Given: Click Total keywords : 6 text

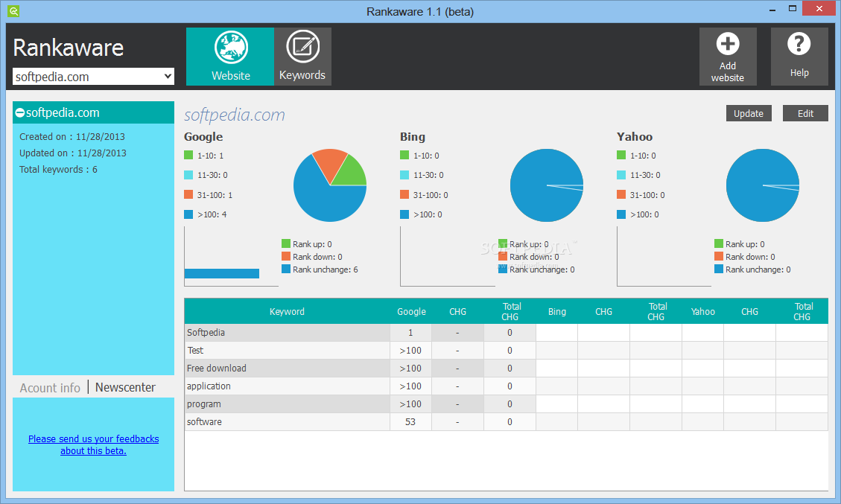Looking at the screenshot, I should point(58,170).
